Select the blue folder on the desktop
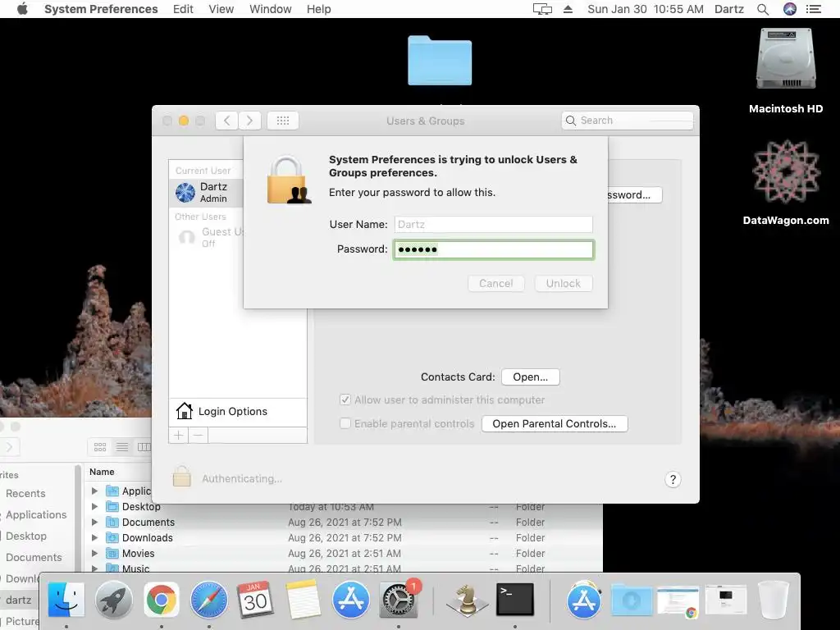This screenshot has width=840, height=630. point(440,61)
